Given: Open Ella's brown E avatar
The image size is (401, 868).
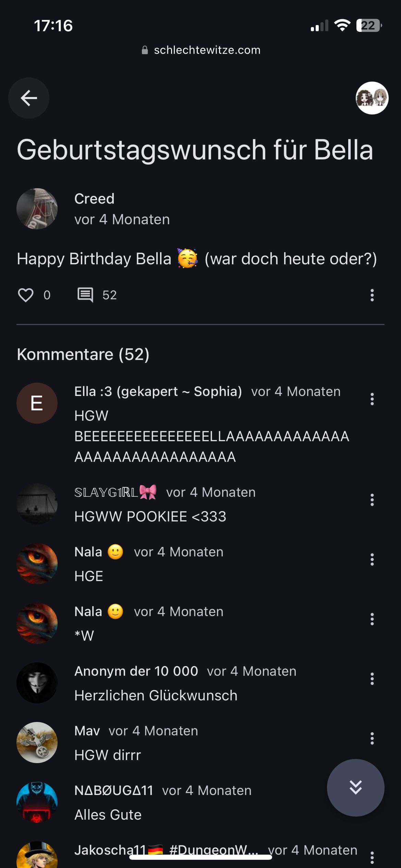Looking at the screenshot, I should [x=37, y=403].
